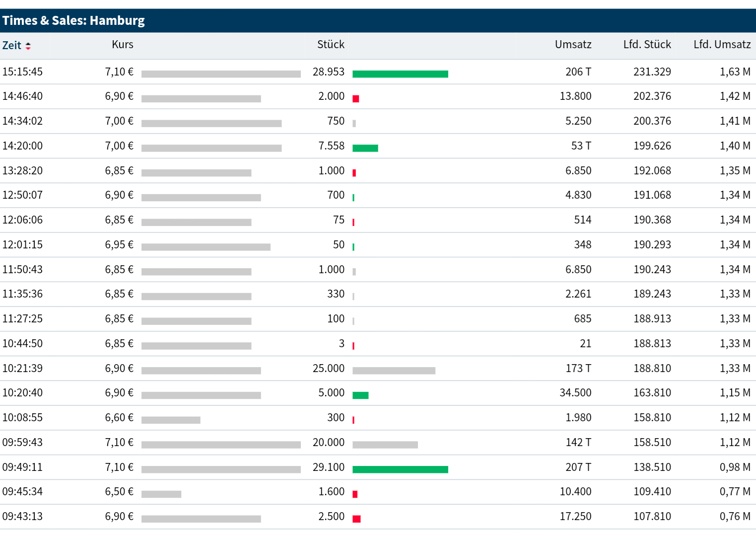Select the large green bar at 09:49:11
The height and width of the screenshot is (534, 756).
(400, 468)
